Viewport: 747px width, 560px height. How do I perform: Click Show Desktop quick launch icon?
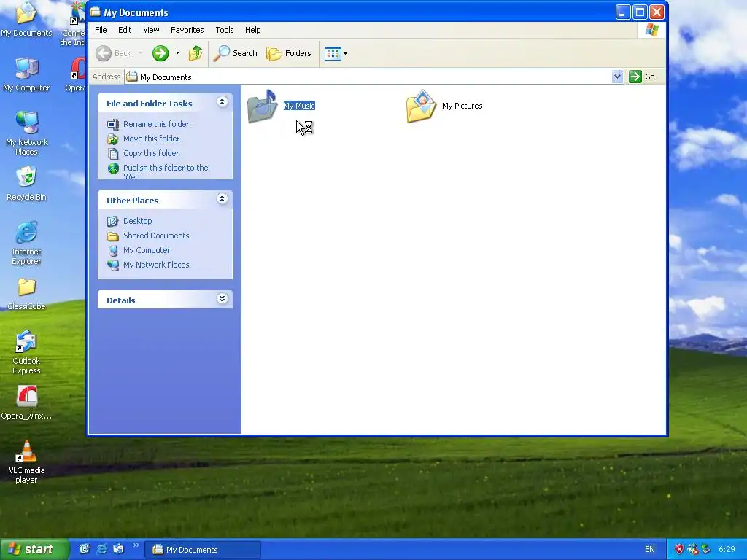pyautogui.click(x=85, y=549)
